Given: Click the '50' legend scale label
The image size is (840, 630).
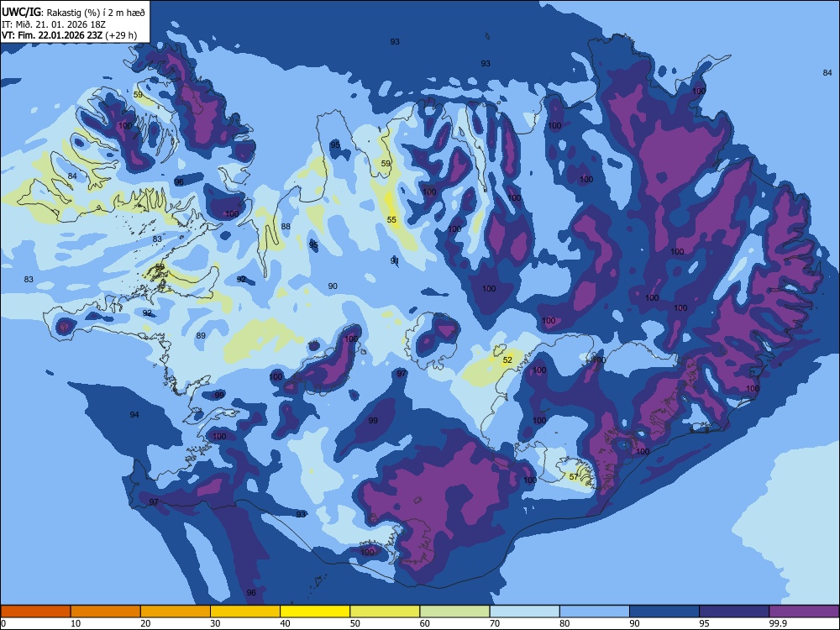Looking at the screenshot, I should pos(355,623).
